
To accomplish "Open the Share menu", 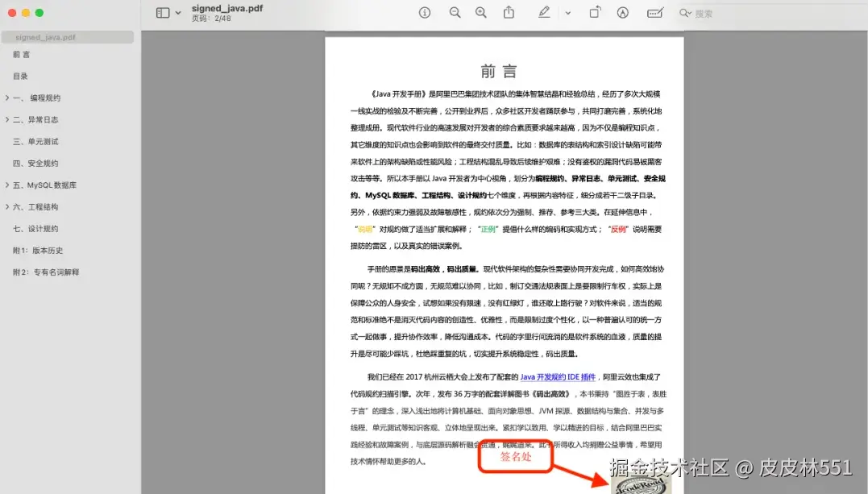I will (509, 12).
